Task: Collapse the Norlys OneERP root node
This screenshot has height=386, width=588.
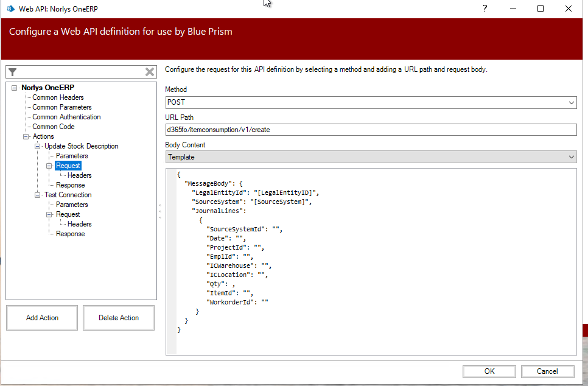Action: point(15,88)
